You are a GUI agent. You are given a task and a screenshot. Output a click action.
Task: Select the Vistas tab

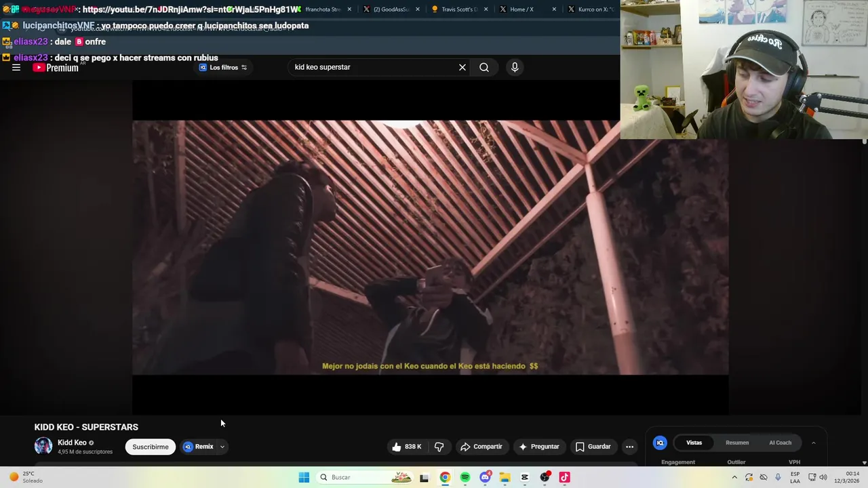[694, 443]
